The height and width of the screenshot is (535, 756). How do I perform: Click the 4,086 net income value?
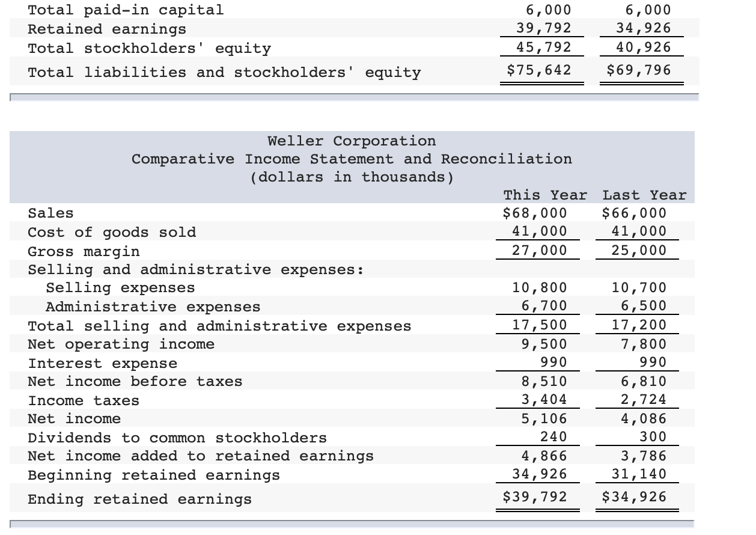pyautogui.click(x=644, y=418)
